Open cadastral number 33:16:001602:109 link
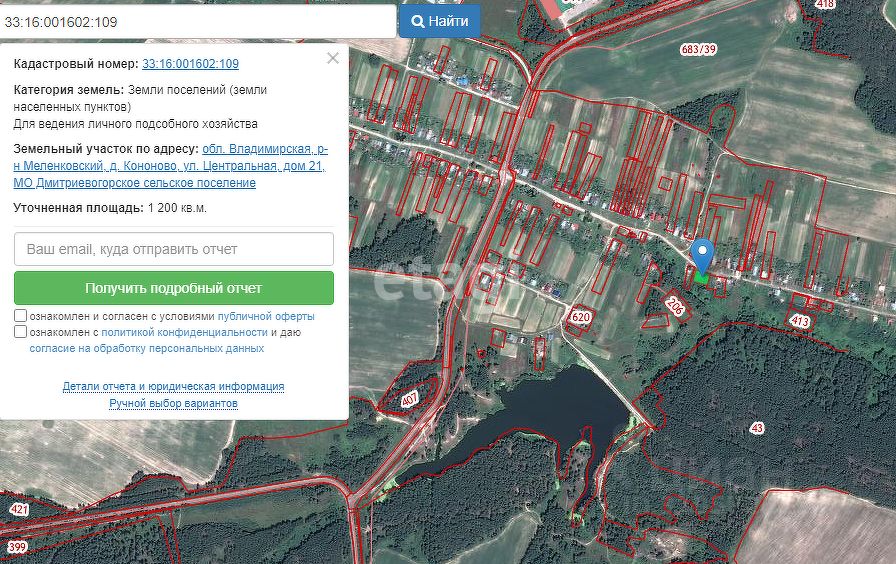The width and height of the screenshot is (896, 564). pyautogui.click(x=190, y=64)
